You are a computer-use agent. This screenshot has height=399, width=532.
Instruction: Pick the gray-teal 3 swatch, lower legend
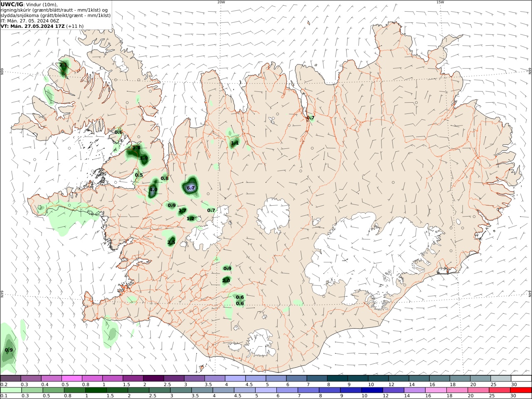181,390
